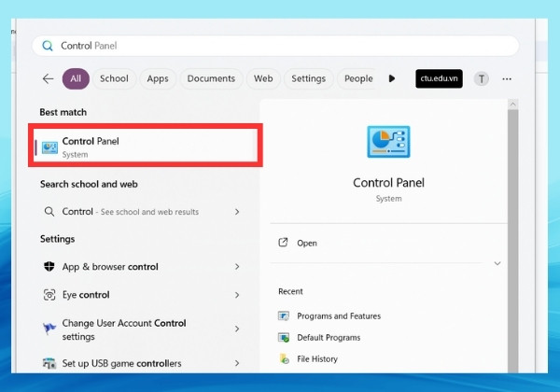Click the web search magnifier icon

(x=49, y=212)
